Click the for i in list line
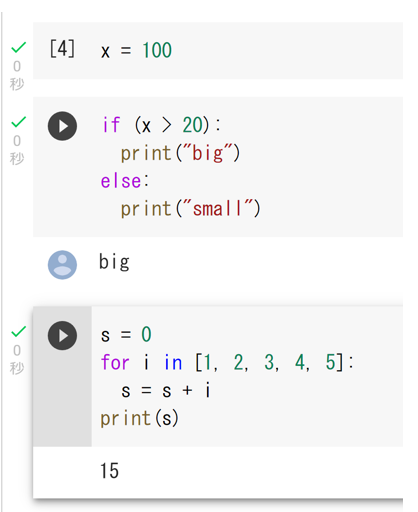The image size is (418, 512). 227,362
